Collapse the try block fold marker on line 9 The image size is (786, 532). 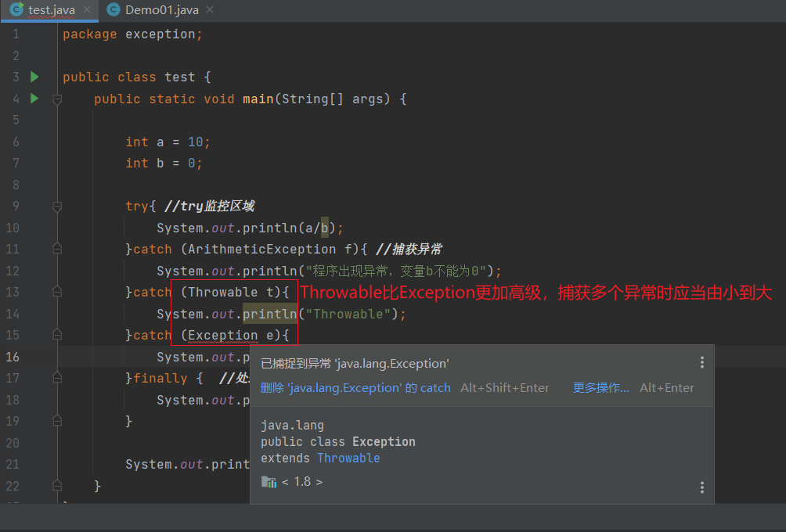(57, 207)
